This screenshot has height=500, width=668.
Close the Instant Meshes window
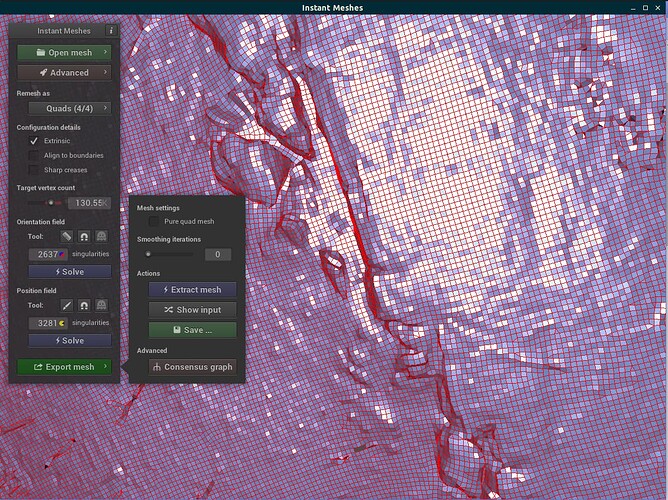(658, 8)
